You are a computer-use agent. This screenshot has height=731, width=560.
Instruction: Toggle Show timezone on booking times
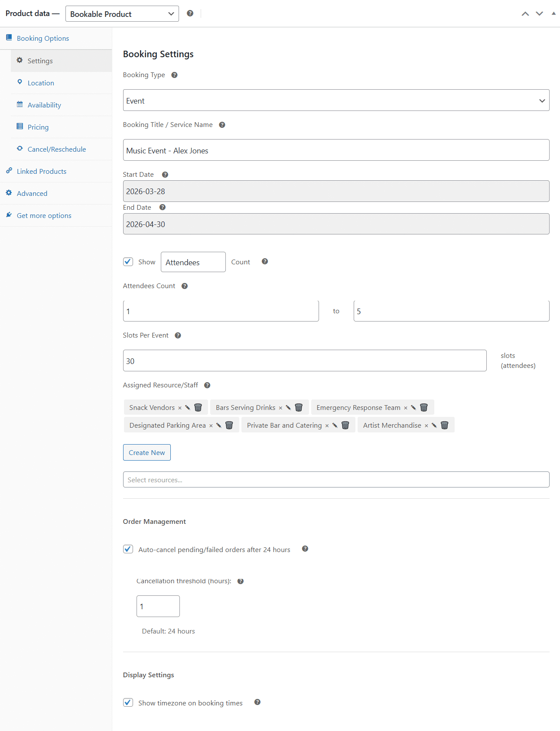(x=128, y=702)
